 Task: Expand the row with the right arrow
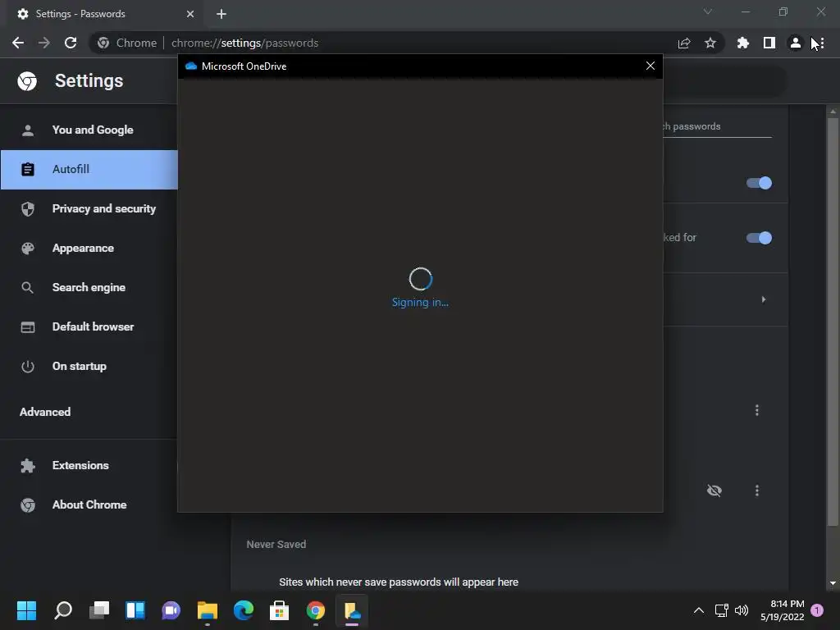pos(764,299)
